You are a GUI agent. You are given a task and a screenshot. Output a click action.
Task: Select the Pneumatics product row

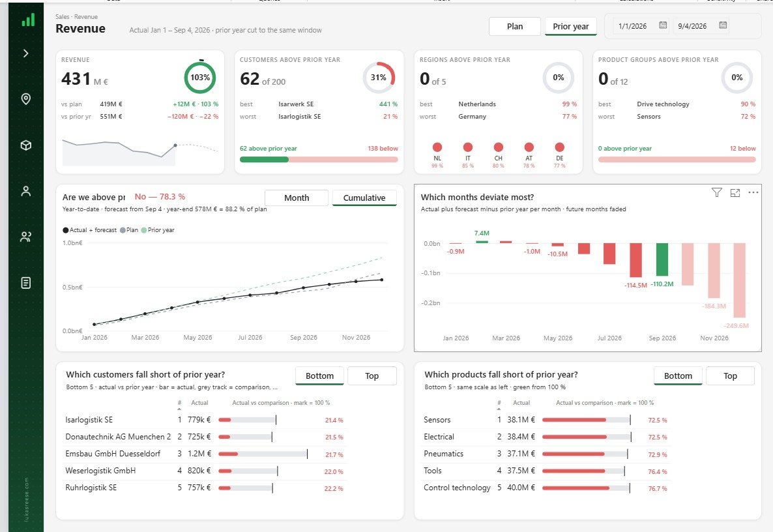pos(546,454)
